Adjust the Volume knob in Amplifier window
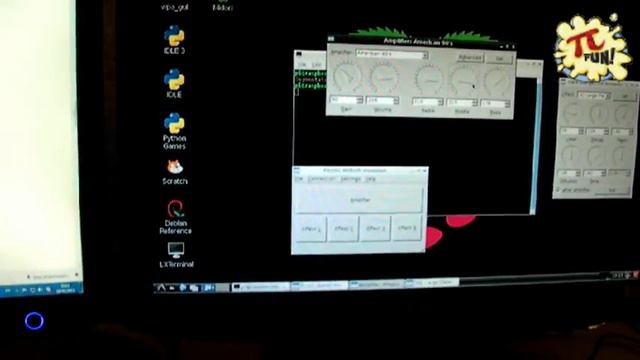The width and height of the screenshot is (640, 360). (x=384, y=78)
